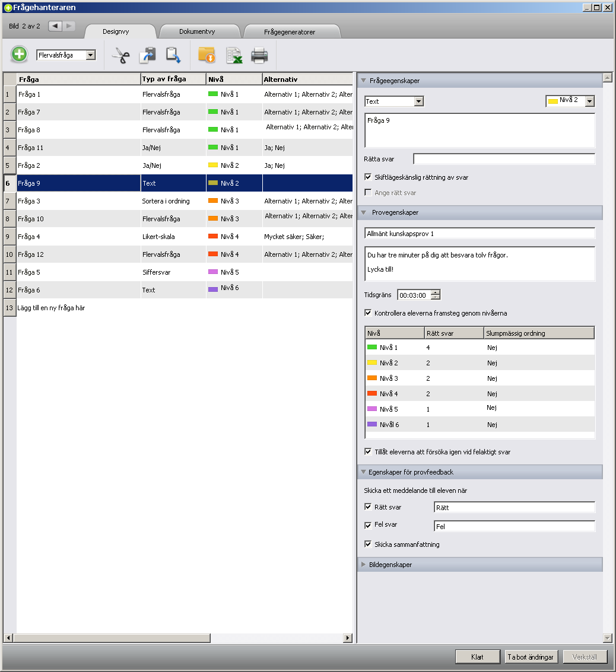Click the test instructions text box
Screen dimensions: 616x672
click(480, 263)
